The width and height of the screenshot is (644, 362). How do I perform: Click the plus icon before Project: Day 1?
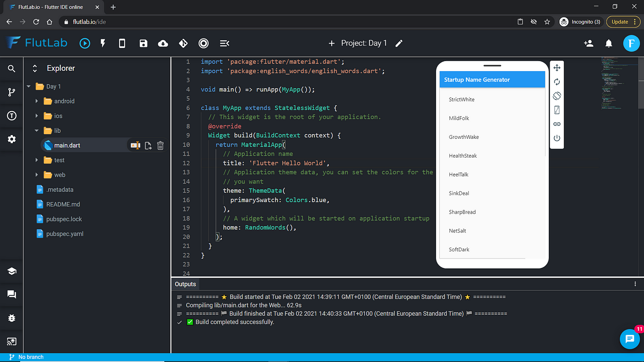tap(332, 43)
